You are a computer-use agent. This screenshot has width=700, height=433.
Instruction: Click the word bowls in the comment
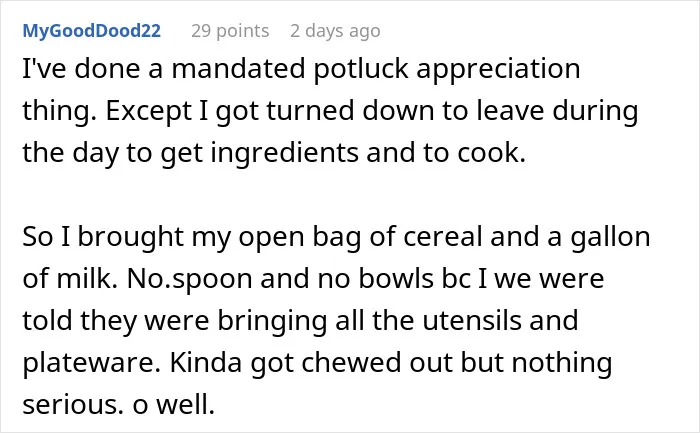point(396,279)
